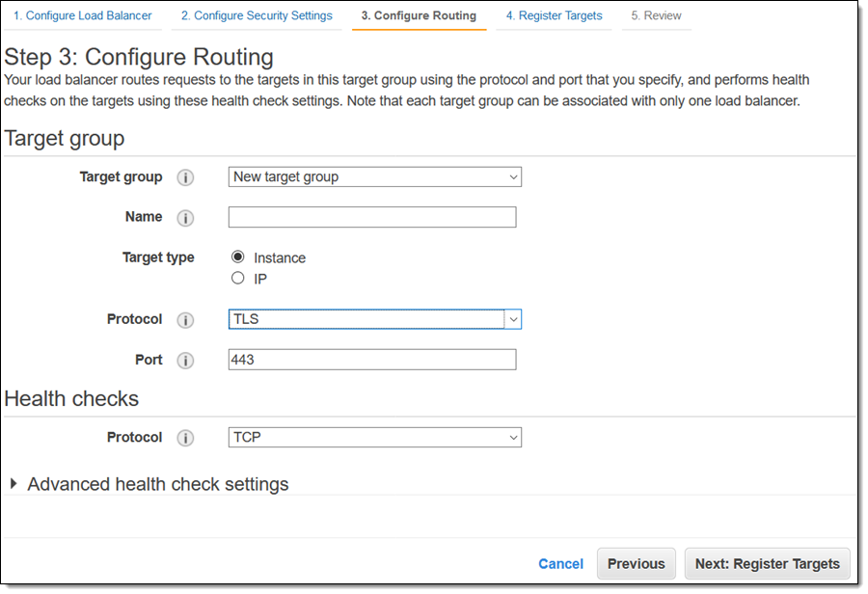The image size is (868, 594).
Task: Click the Cancel link
Action: pos(560,564)
